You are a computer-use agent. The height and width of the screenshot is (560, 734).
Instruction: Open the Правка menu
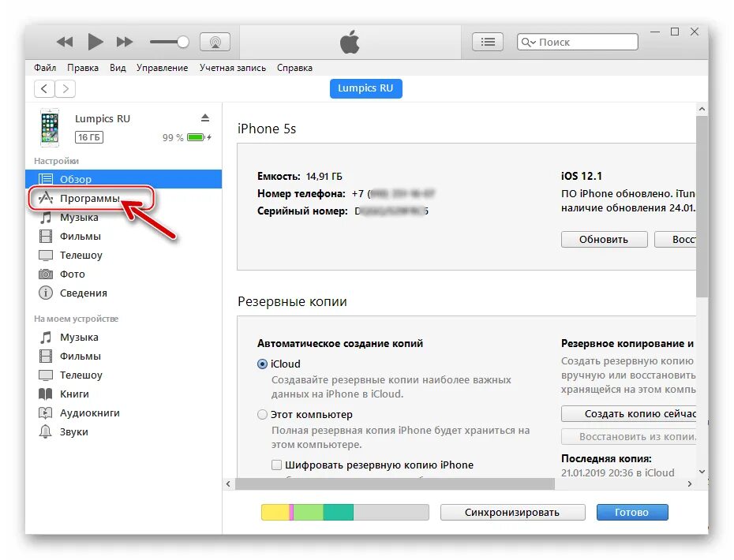[x=83, y=68]
